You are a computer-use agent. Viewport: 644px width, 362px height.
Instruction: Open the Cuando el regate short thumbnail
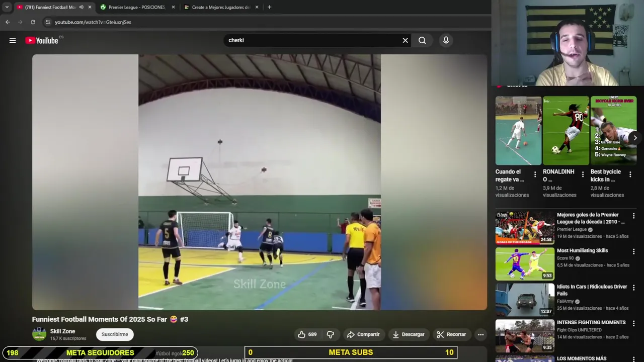tap(518, 131)
